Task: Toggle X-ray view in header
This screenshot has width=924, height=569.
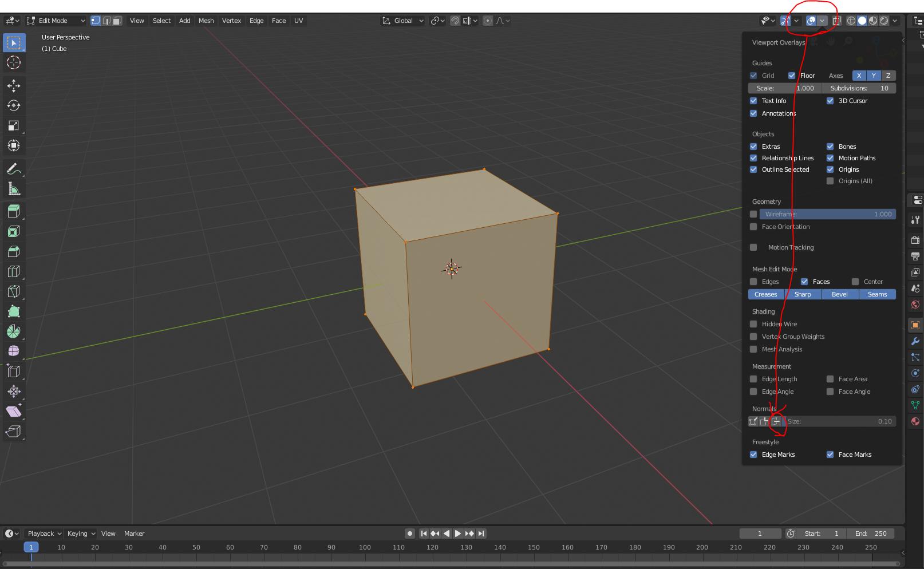Action: 836,21
